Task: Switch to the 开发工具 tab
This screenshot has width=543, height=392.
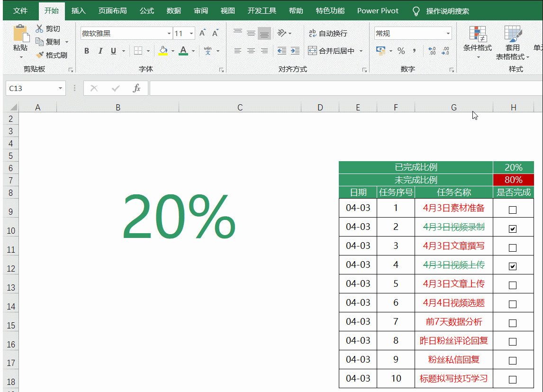Action: coord(262,11)
